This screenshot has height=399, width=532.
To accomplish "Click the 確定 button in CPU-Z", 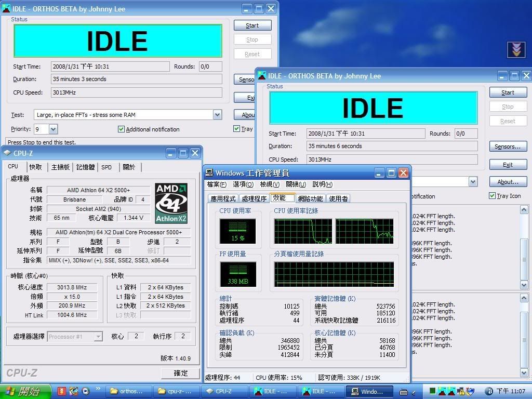I will point(180,373).
